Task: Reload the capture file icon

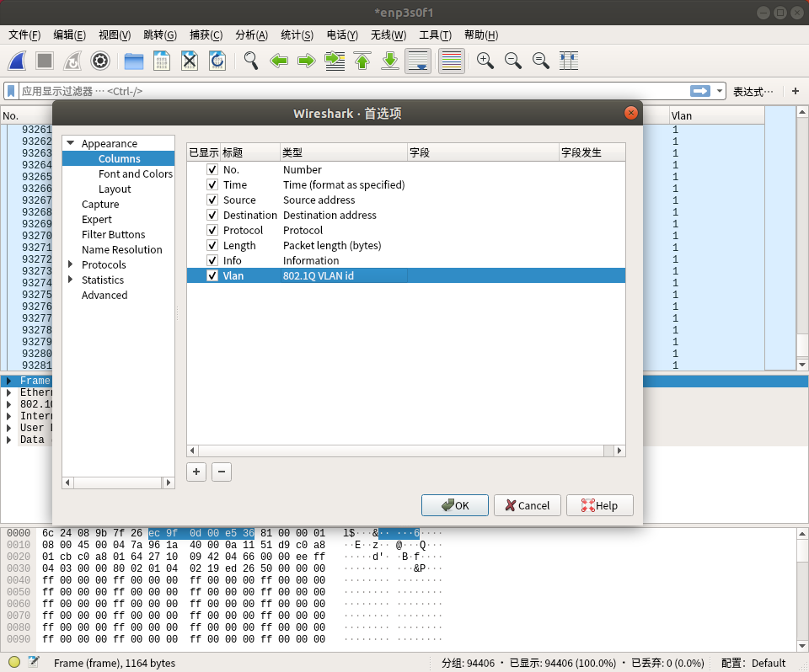Action: click(217, 61)
